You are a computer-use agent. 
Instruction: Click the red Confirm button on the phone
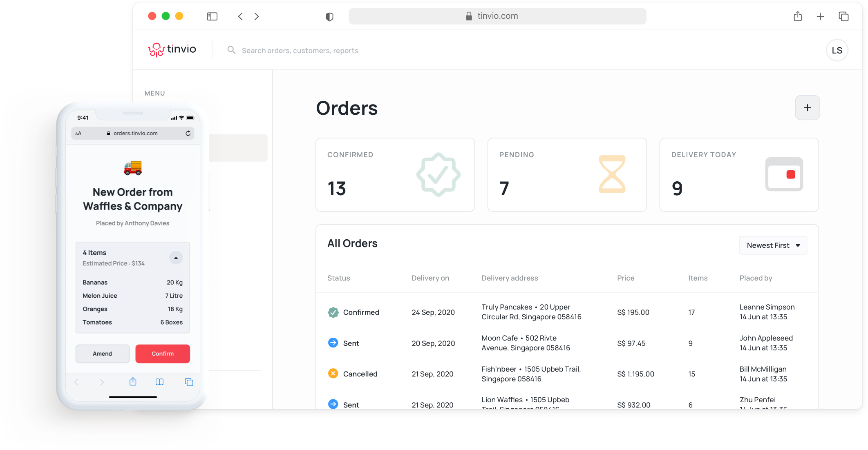click(163, 354)
